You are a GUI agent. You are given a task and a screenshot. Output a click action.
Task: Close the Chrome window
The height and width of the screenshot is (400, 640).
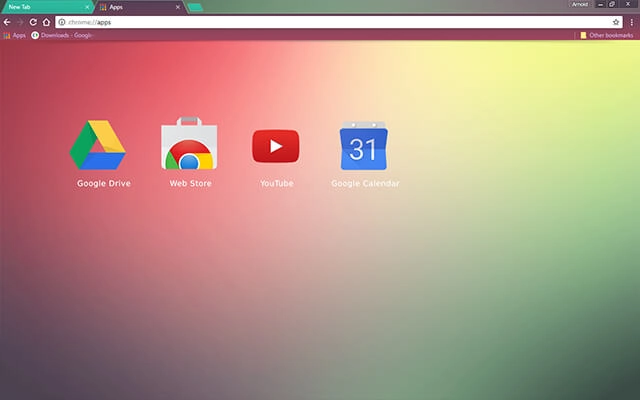coord(628,4)
